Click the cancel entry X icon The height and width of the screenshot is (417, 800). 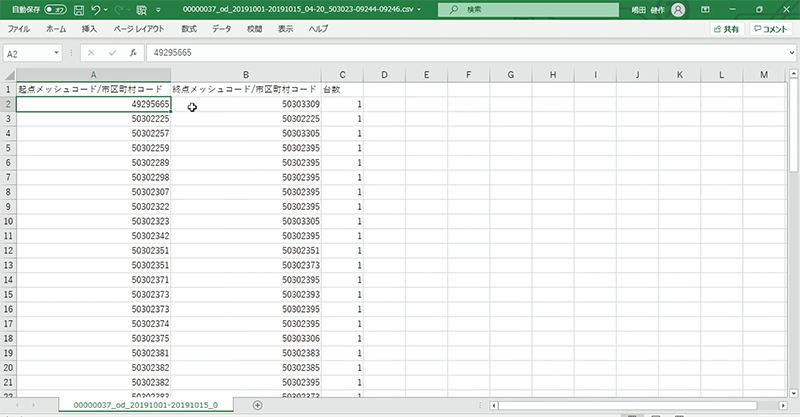coord(91,52)
